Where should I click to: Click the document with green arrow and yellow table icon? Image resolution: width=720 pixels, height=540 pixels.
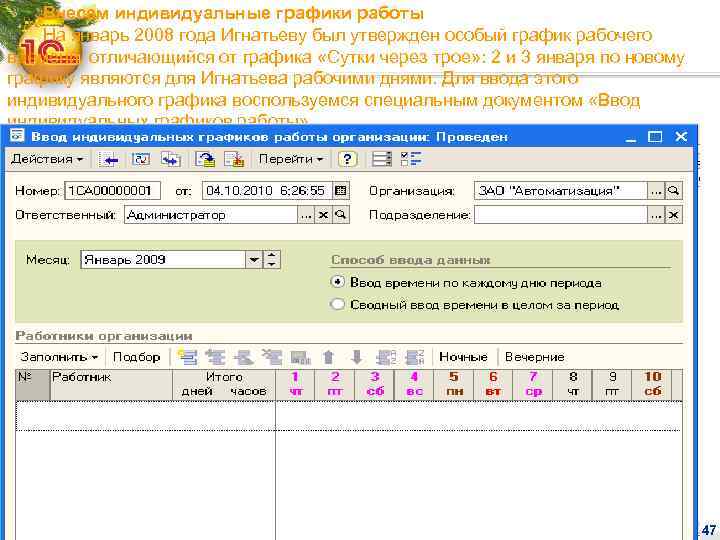[205, 159]
